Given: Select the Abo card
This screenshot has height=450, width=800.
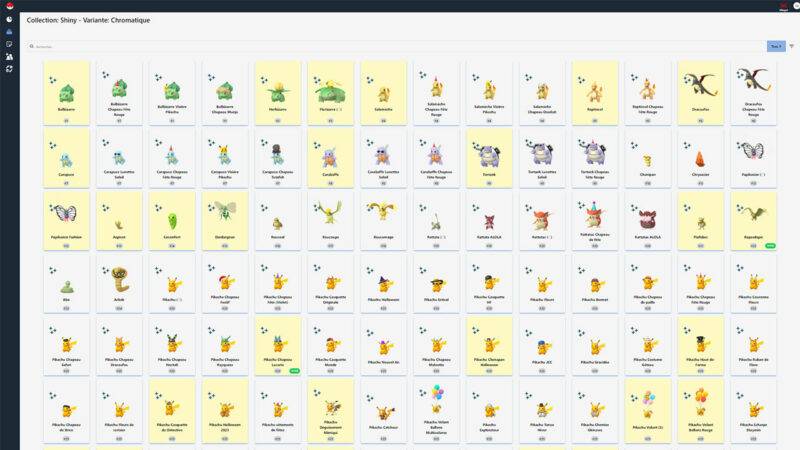Looking at the screenshot, I should (x=66, y=283).
